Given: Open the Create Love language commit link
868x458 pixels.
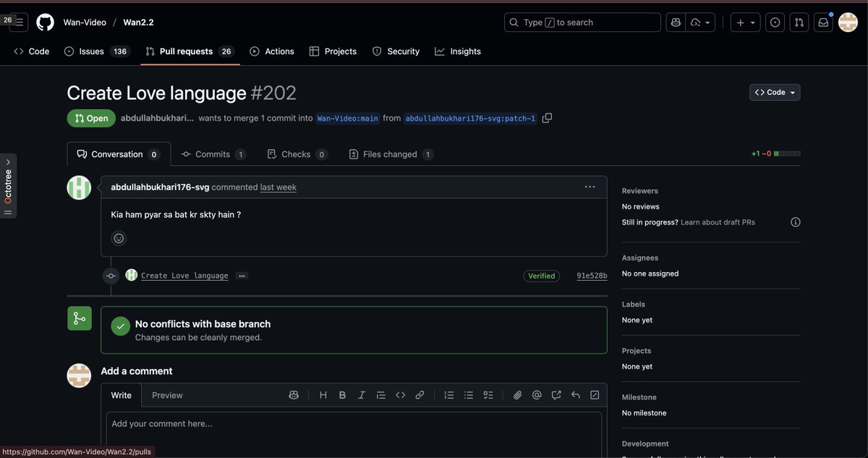Looking at the screenshot, I should 184,276.
